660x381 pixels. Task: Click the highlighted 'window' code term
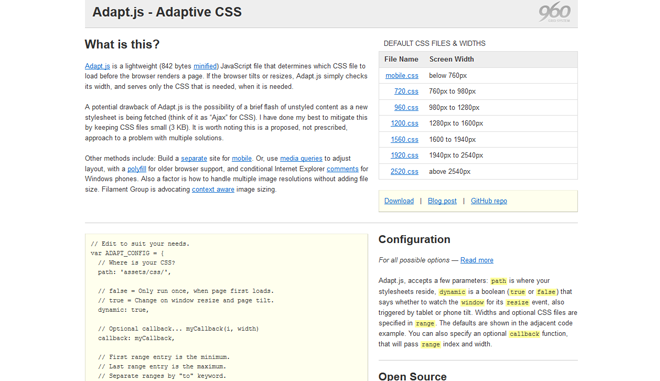pyautogui.click(x=473, y=302)
